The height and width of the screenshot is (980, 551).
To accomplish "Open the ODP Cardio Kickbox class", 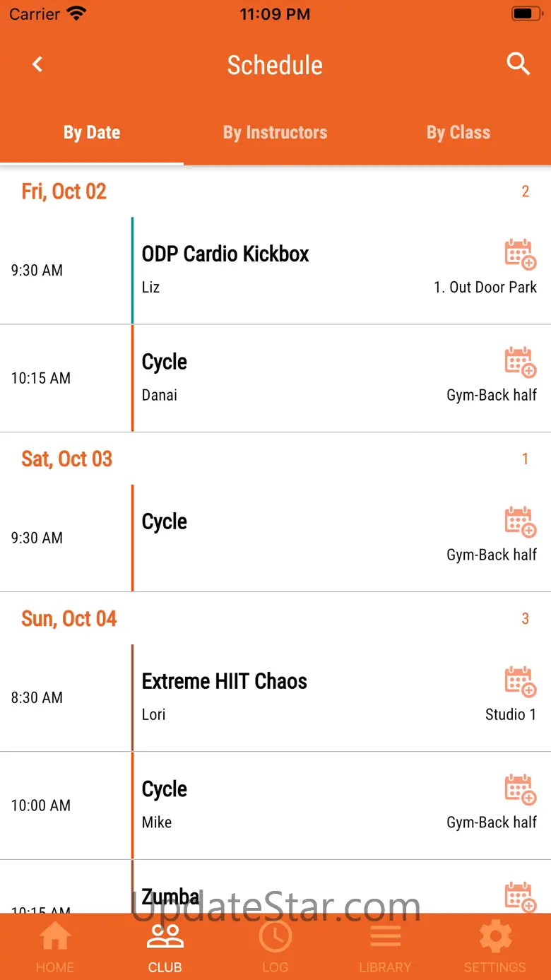I will coord(226,254).
